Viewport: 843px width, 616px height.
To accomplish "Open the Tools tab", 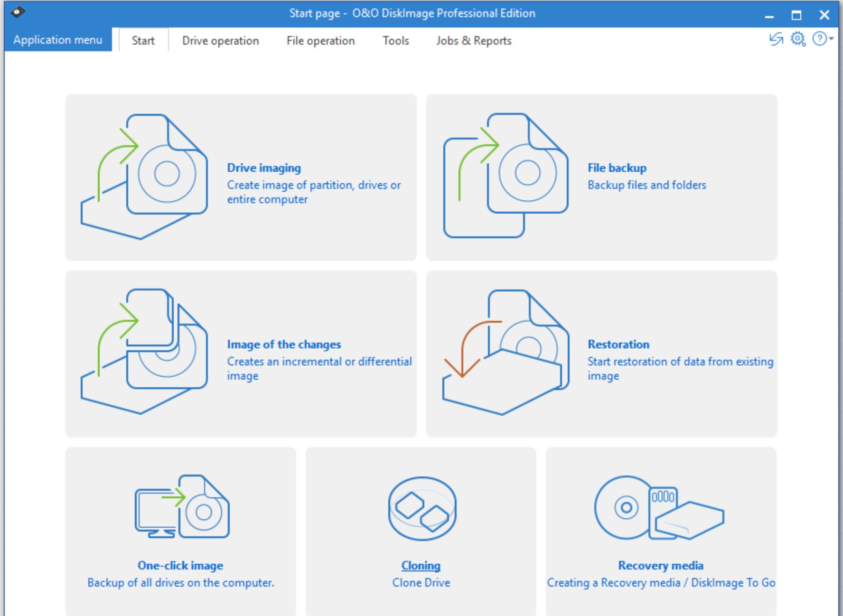I will tap(396, 41).
